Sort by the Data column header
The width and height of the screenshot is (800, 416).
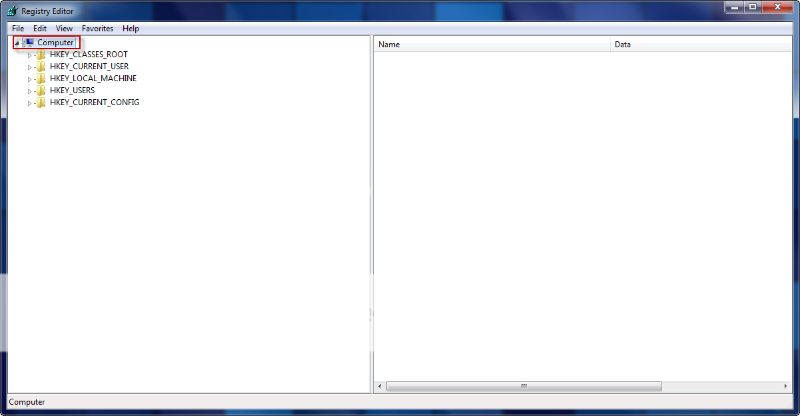point(701,44)
